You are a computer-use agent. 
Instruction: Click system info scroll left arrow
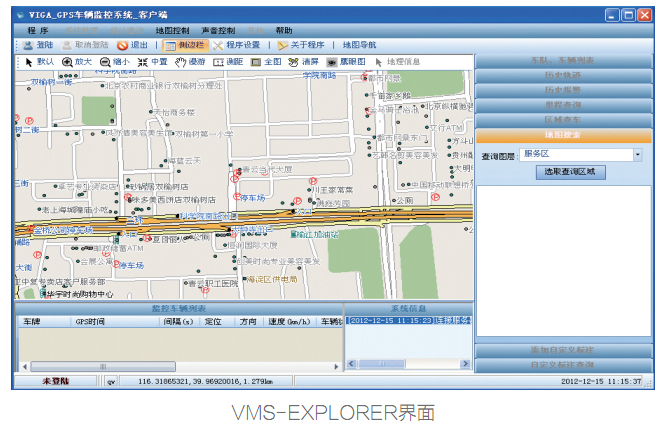[351, 364]
